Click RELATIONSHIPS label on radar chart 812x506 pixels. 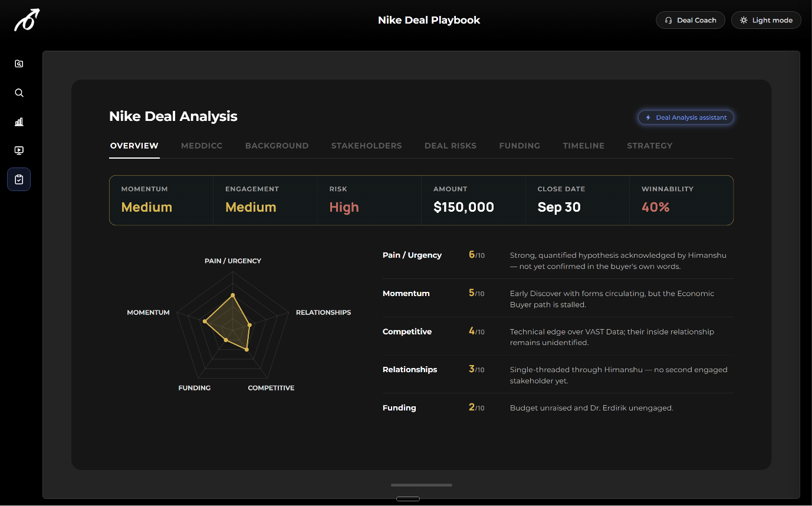(323, 313)
